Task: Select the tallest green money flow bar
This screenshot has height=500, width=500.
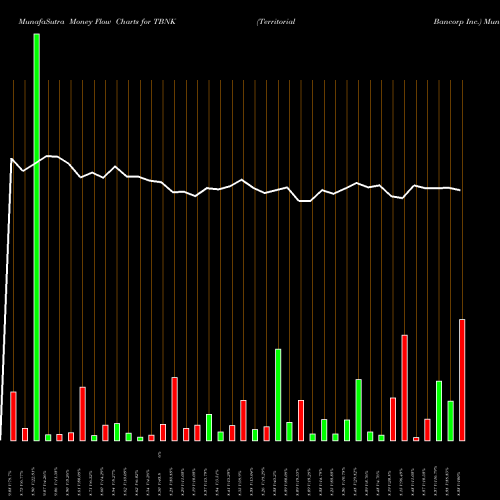Action: tap(37, 237)
